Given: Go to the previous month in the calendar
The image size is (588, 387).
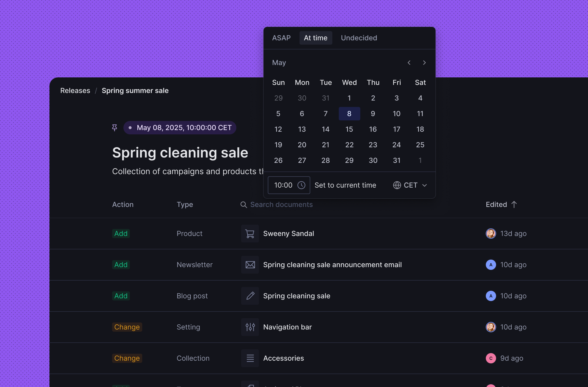Looking at the screenshot, I should 409,63.
